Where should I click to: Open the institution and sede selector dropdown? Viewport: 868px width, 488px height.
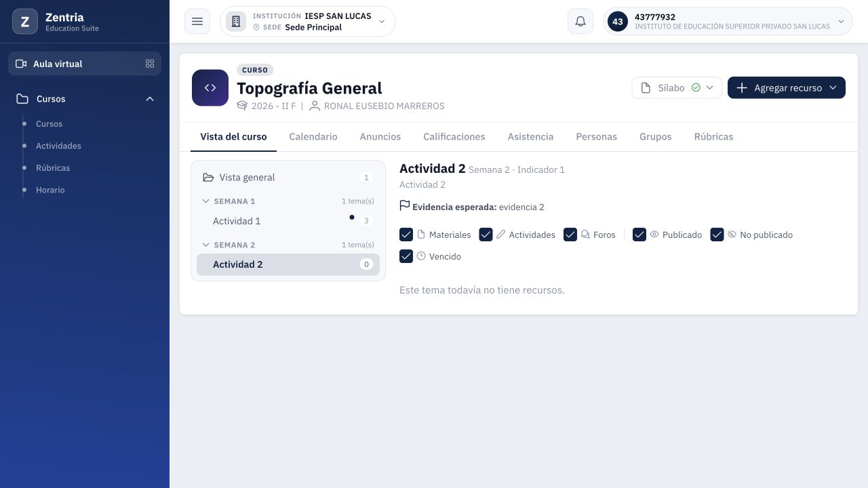pyautogui.click(x=308, y=22)
